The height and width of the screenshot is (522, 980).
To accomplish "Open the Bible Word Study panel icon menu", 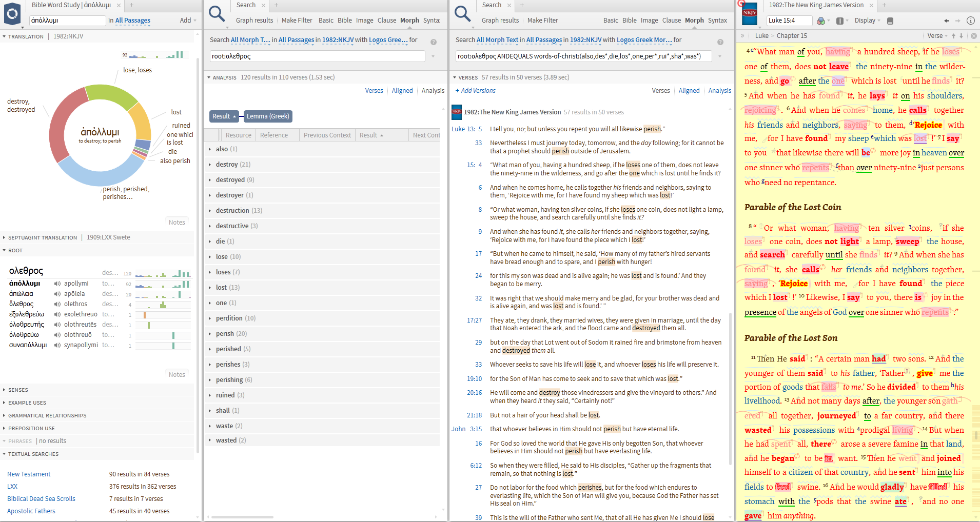I will 13,14.
